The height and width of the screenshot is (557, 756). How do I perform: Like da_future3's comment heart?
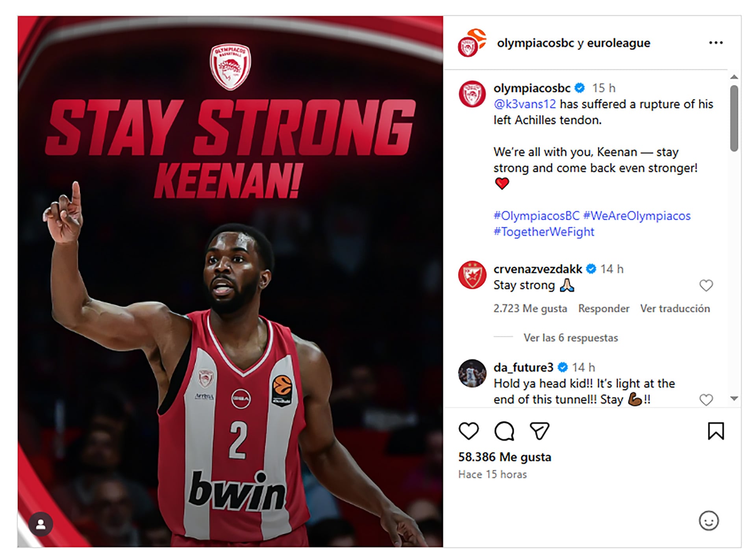(x=706, y=400)
